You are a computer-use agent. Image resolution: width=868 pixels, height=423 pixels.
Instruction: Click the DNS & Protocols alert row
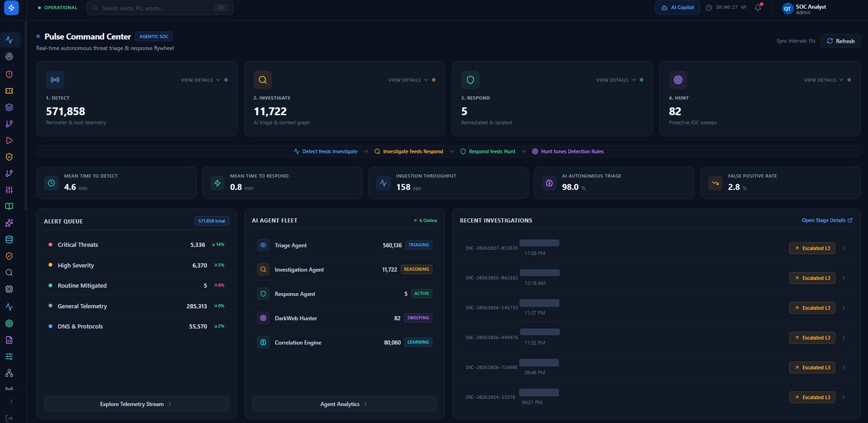[137, 326]
